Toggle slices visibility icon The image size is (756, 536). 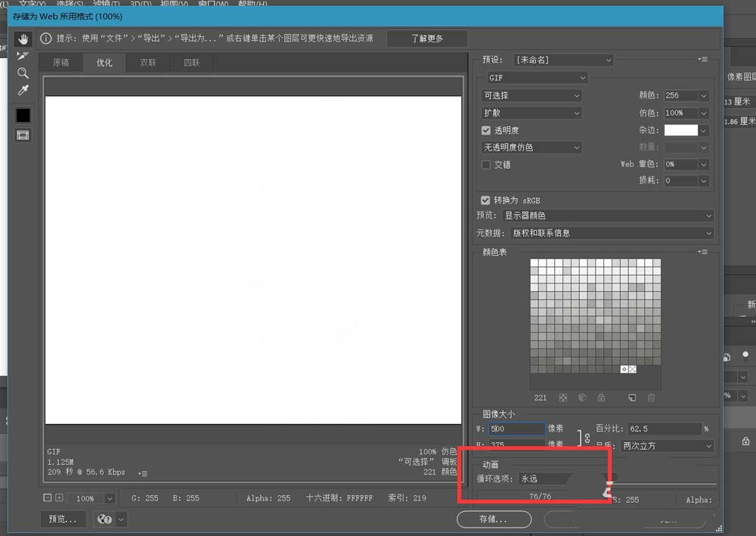point(23,135)
